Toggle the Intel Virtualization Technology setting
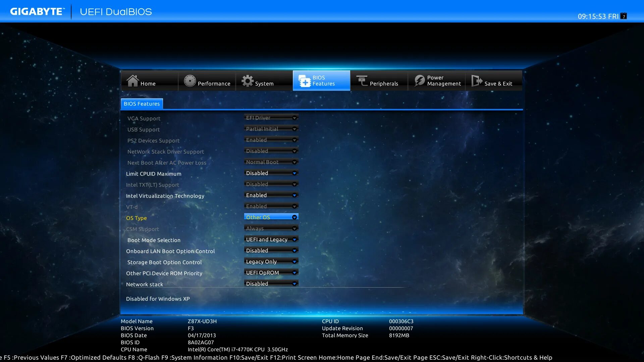644x362 pixels. click(271, 195)
